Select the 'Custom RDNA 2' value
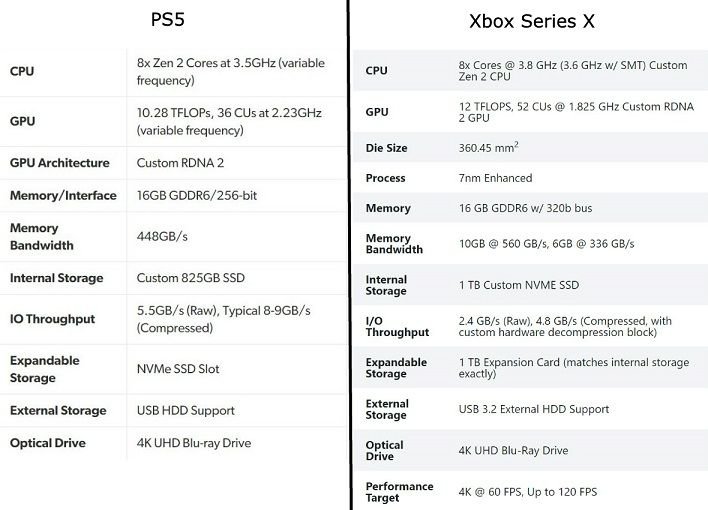The image size is (708, 510). click(178, 162)
